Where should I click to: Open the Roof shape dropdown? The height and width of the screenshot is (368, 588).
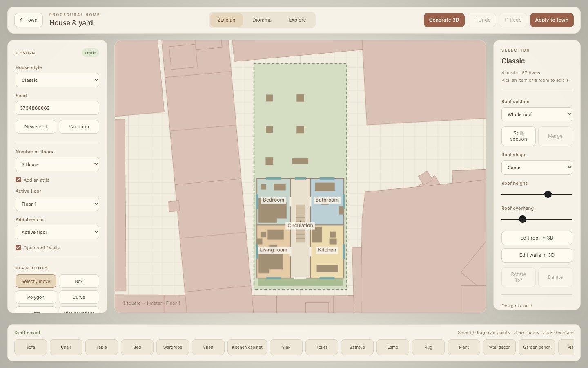537,168
